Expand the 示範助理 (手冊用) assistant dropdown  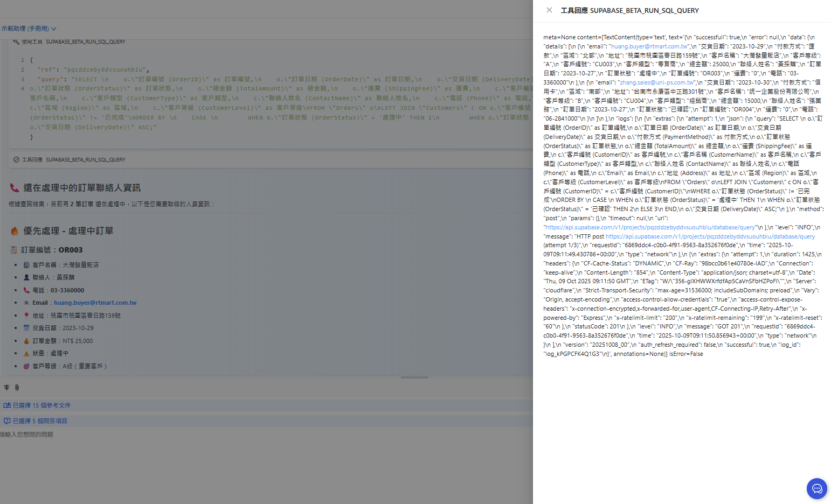tap(29, 29)
